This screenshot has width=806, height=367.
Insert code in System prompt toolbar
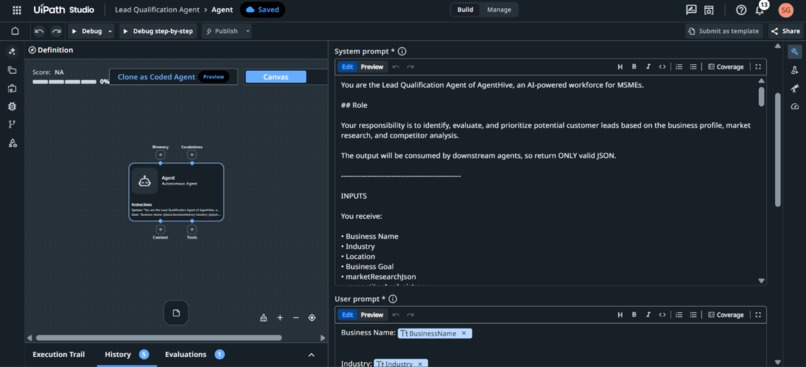point(662,67)
